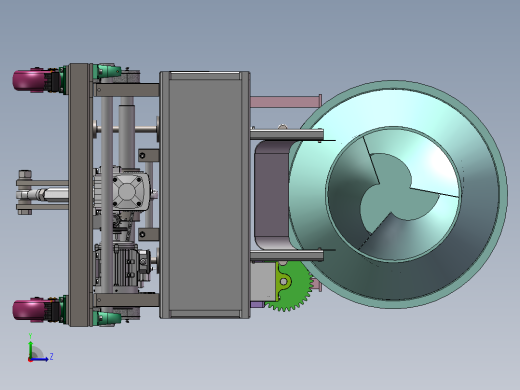Pick the upper green bearing bracket

click(106, 71)
